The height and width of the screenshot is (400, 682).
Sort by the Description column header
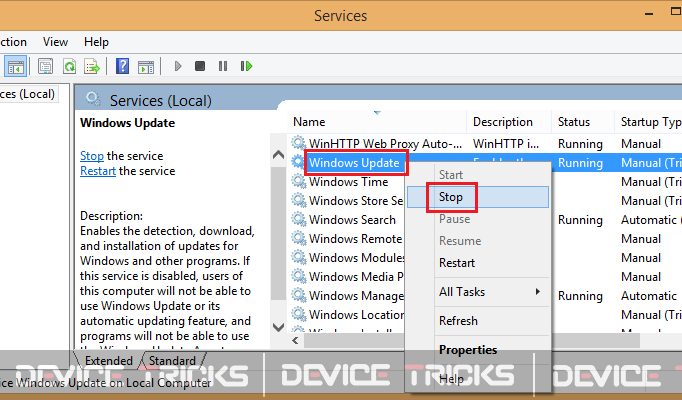(x=509, y=122)
